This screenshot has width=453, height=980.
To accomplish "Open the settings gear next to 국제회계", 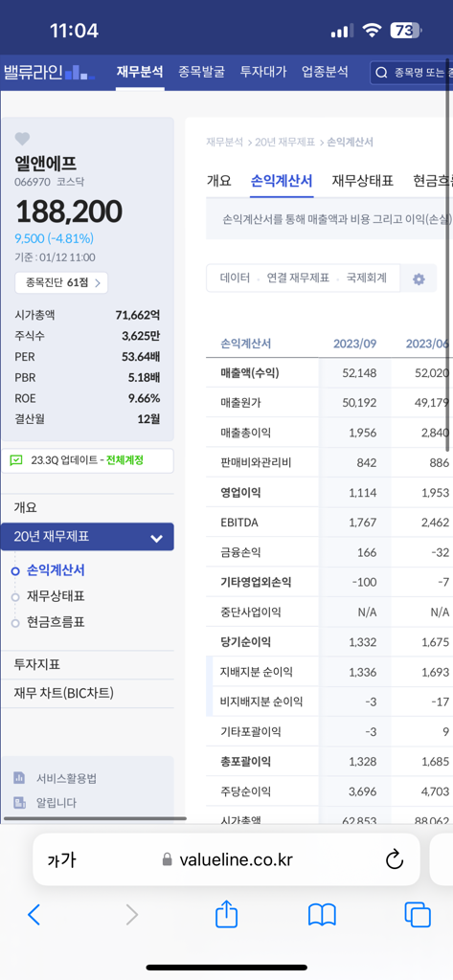I will point(419,279).
